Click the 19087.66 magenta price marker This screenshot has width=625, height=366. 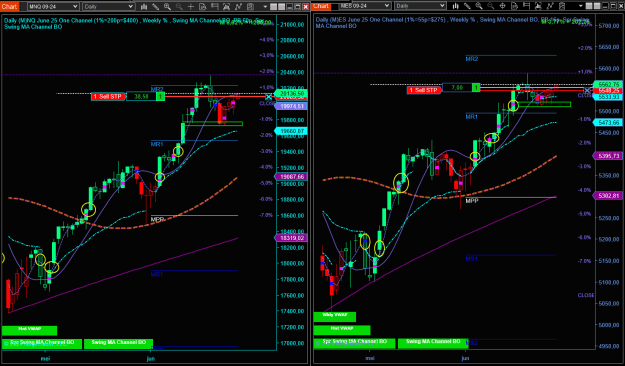point(291,176)
